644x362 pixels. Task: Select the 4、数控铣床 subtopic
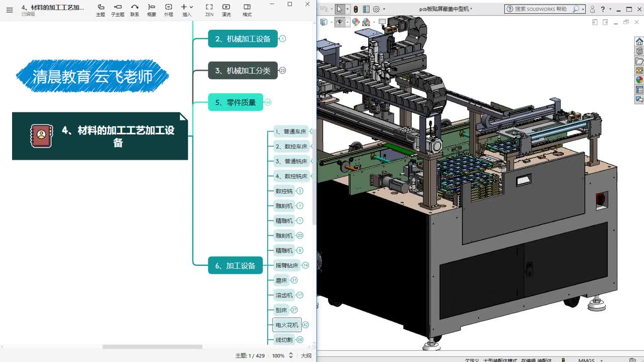point(291,176)
